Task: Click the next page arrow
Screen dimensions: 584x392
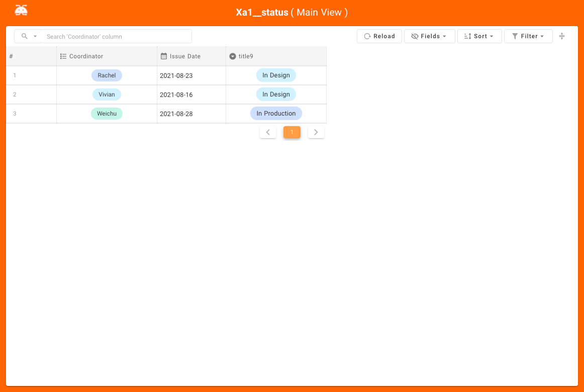Action: [316, 132]
